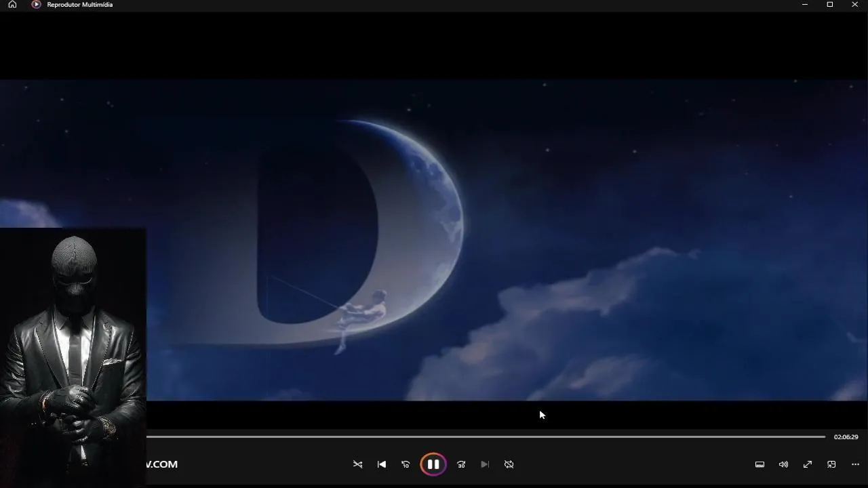
Task: Enter full screen mode
Action: click(x=808, y=464)
